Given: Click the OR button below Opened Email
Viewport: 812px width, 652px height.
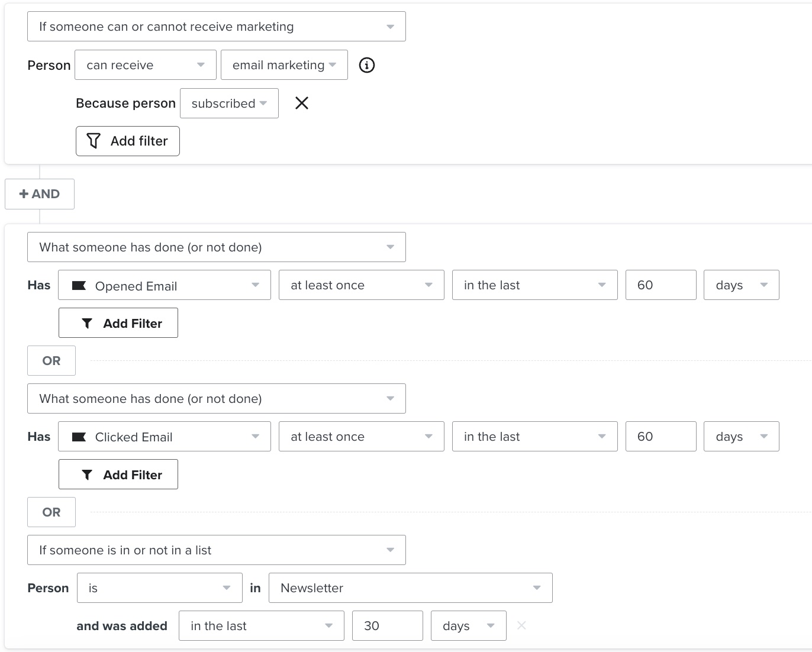Looking at the screenshot, I should coord(51,361).
